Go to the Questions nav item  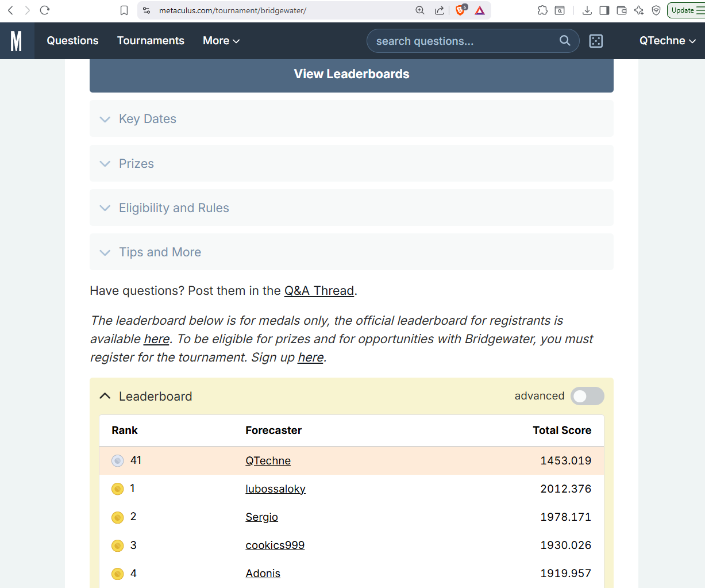point(72,41)
